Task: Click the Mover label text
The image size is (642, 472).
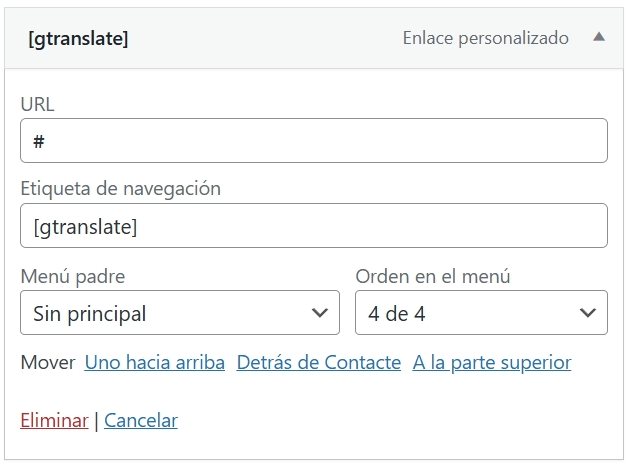Action: tap(48, 363)
